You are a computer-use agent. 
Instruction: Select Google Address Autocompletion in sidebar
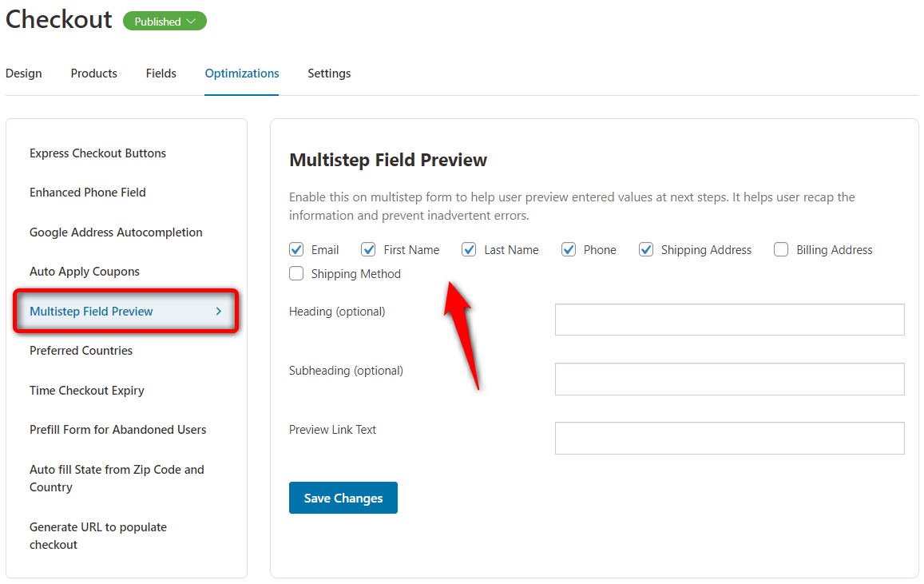tap(116, 232)
